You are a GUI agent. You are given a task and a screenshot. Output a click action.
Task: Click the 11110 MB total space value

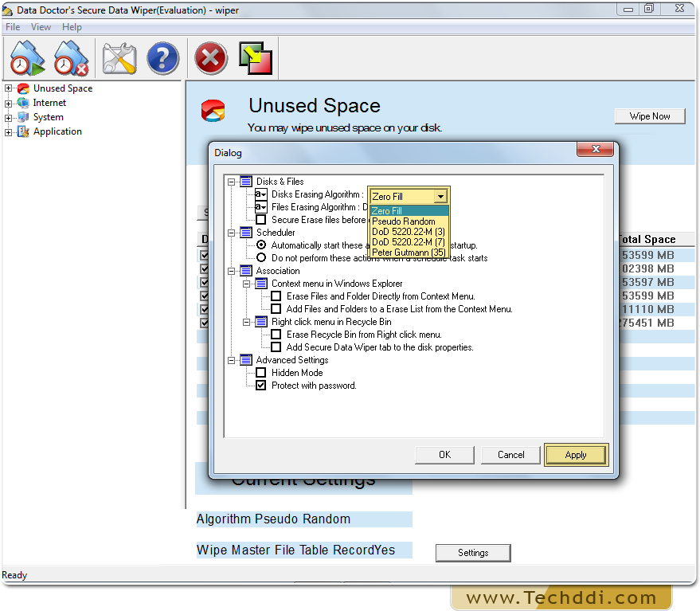(x=647, y=309)
